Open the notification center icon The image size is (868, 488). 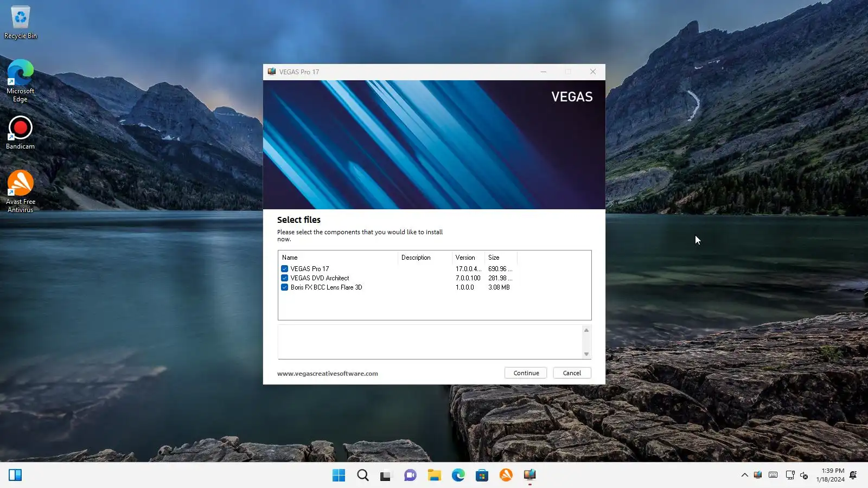(x=853, y=476)
